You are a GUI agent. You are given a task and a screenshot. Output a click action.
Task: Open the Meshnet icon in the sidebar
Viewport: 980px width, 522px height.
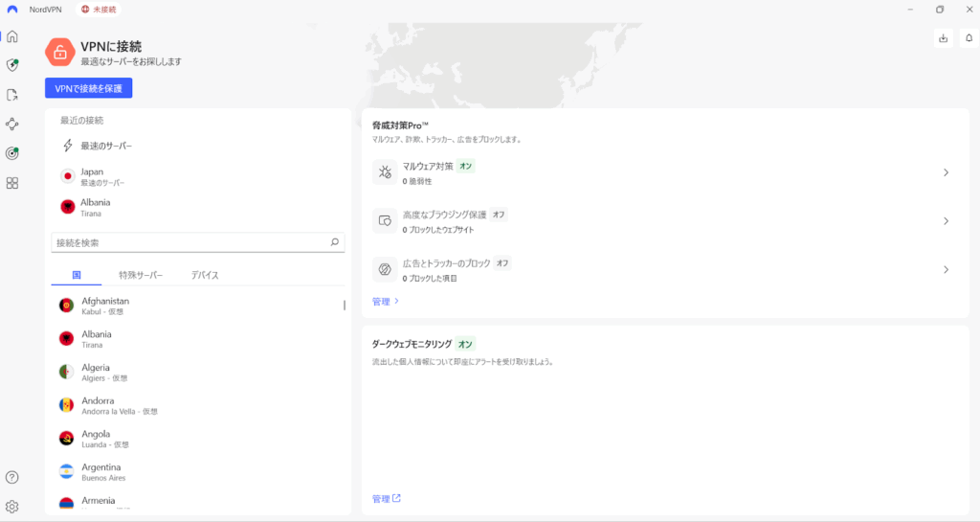tap(12, 124)
